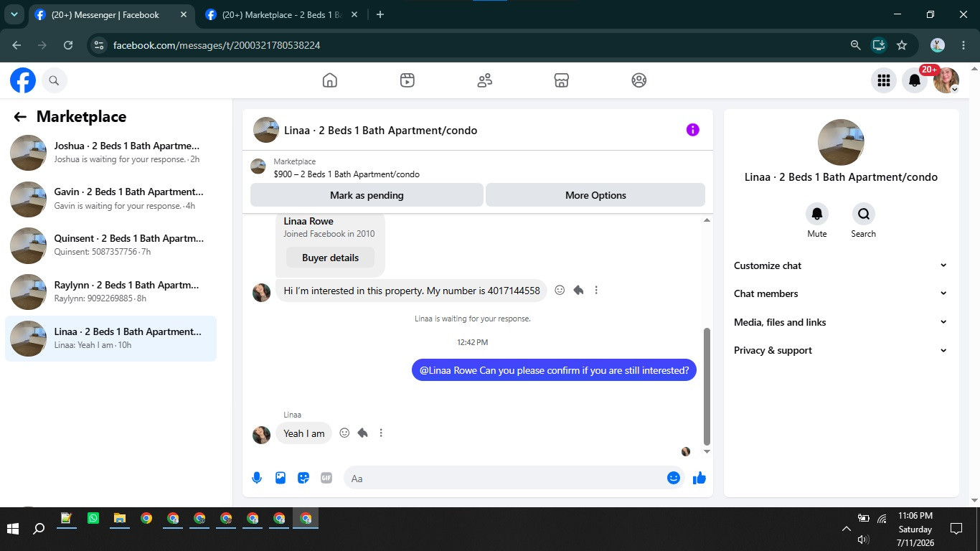This screenshot has width=980, height=551.
Task: Open Joshua's apartment conversation
Action: pyautogui.click(x=111, y=152)
